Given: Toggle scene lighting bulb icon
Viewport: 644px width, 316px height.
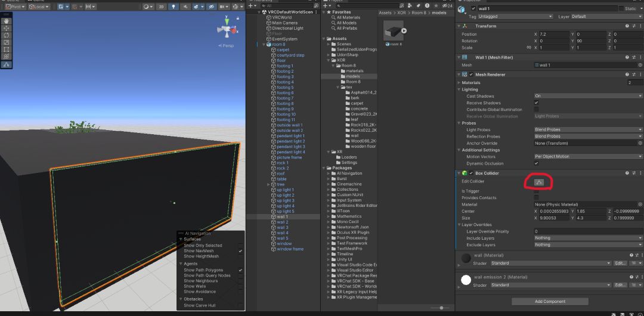Looking at the screenshot, I should coord(172,7).
